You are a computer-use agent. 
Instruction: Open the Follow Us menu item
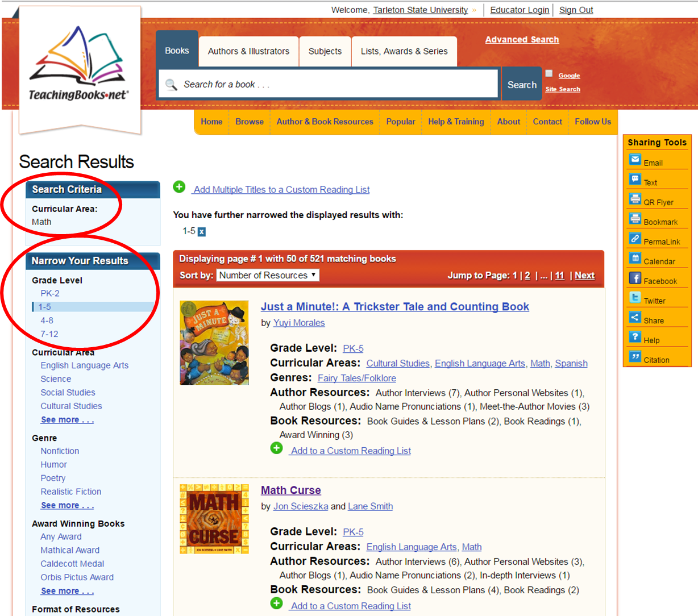tap(593, 122)
